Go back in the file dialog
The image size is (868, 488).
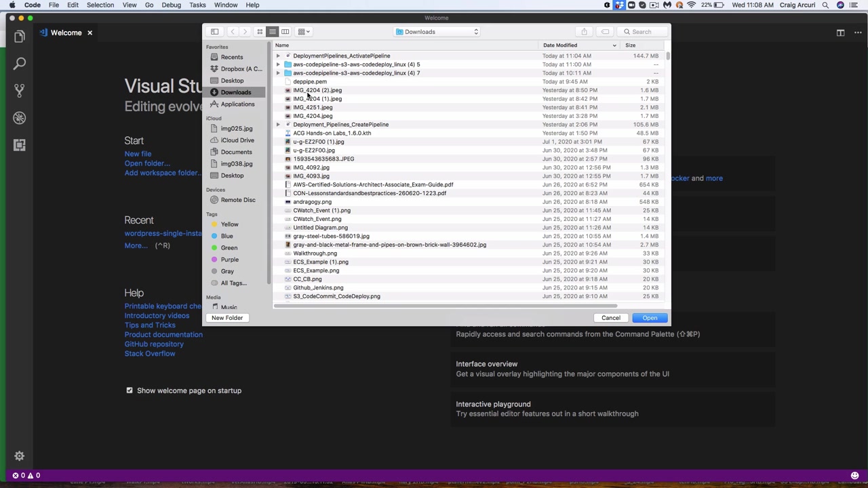[x=233, y=32]
